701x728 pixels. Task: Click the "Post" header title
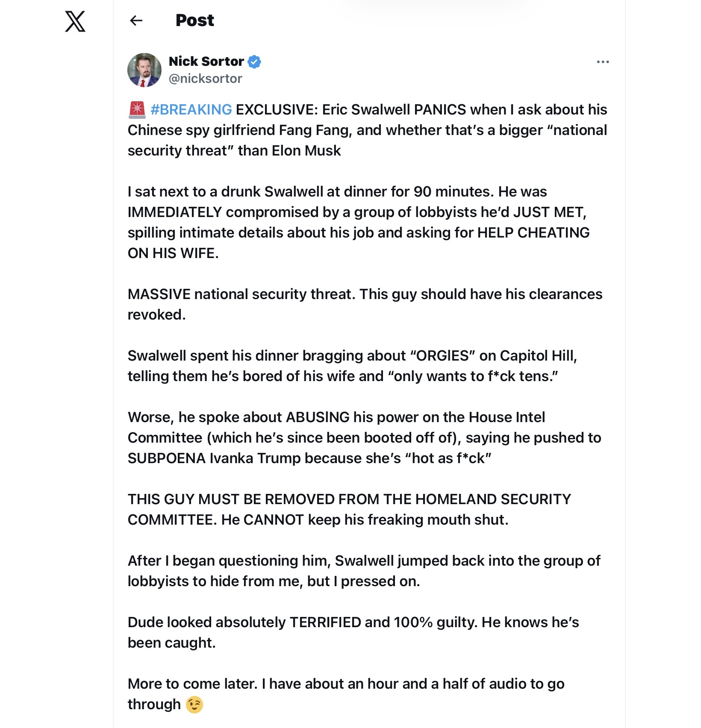pyautogui.click(x=194, y=21)
